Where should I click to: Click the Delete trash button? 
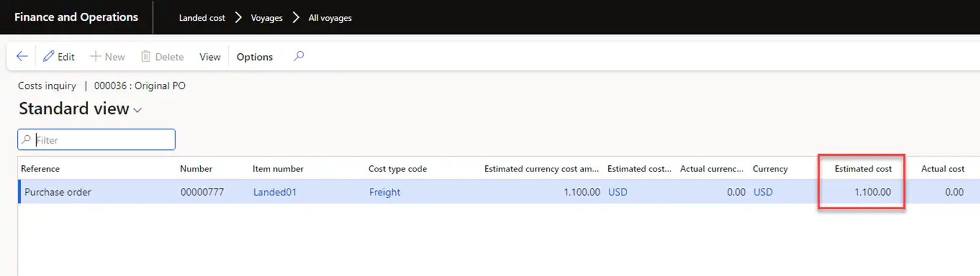point(162,56)
